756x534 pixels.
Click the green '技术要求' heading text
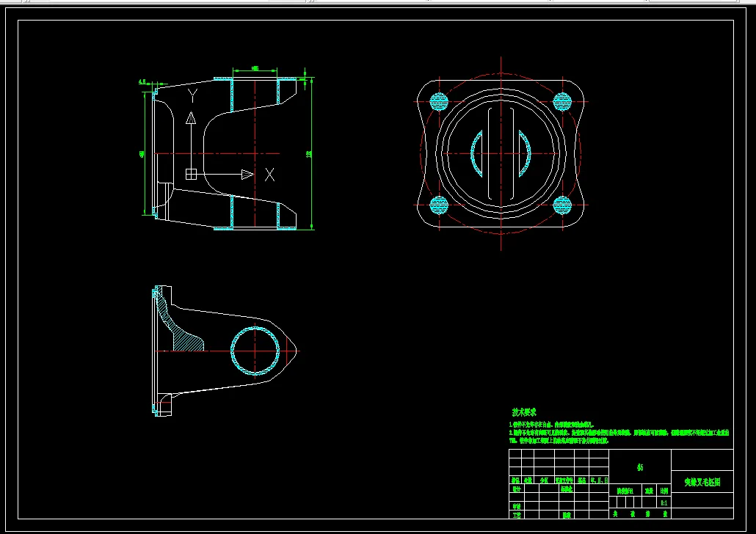(524, 412)
